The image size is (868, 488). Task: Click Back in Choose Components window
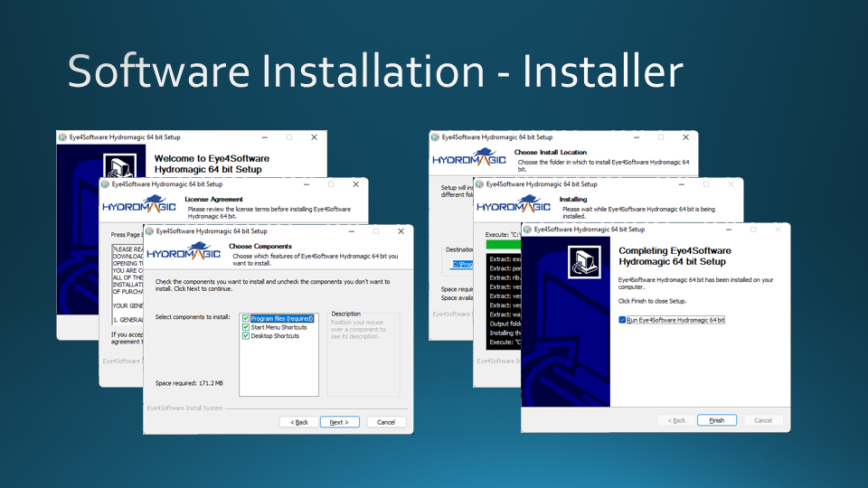299,422
